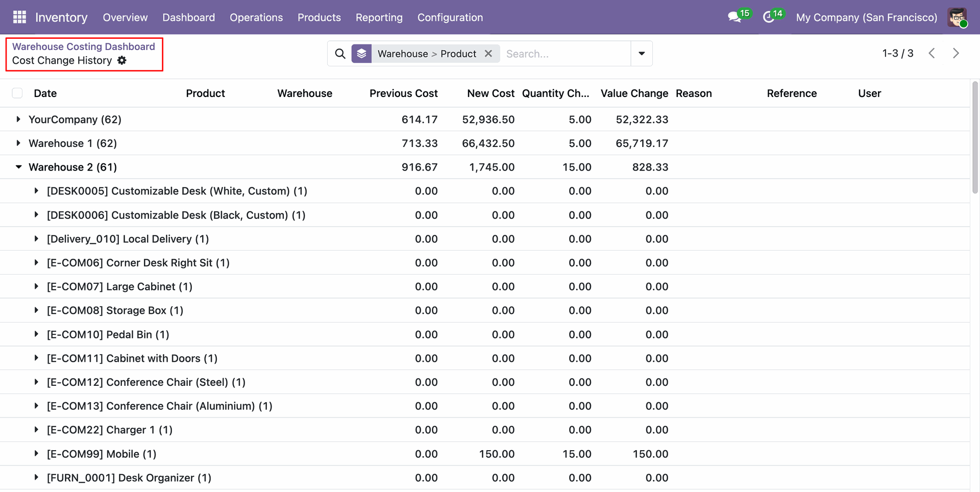Collapse the Warehouse 2 (61) group
This screenshot has height=492, width=980.
click(18, 167)
